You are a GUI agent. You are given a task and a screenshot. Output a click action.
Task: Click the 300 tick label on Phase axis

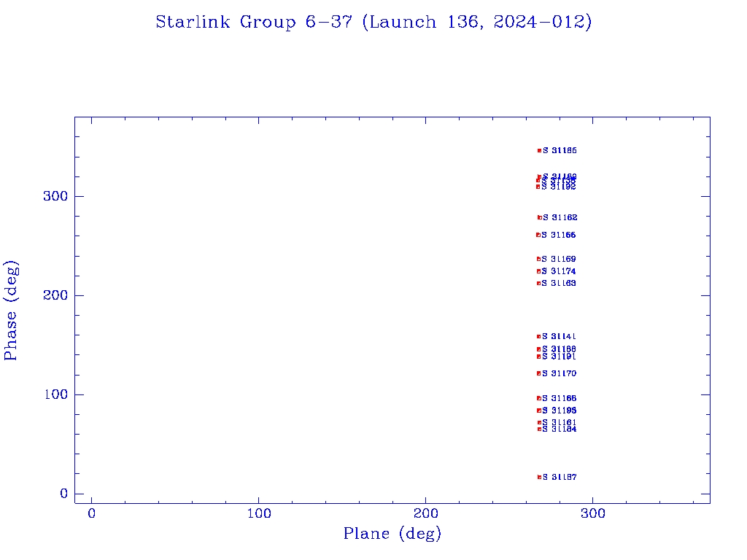pyautogui.click(x=55, y=196)
